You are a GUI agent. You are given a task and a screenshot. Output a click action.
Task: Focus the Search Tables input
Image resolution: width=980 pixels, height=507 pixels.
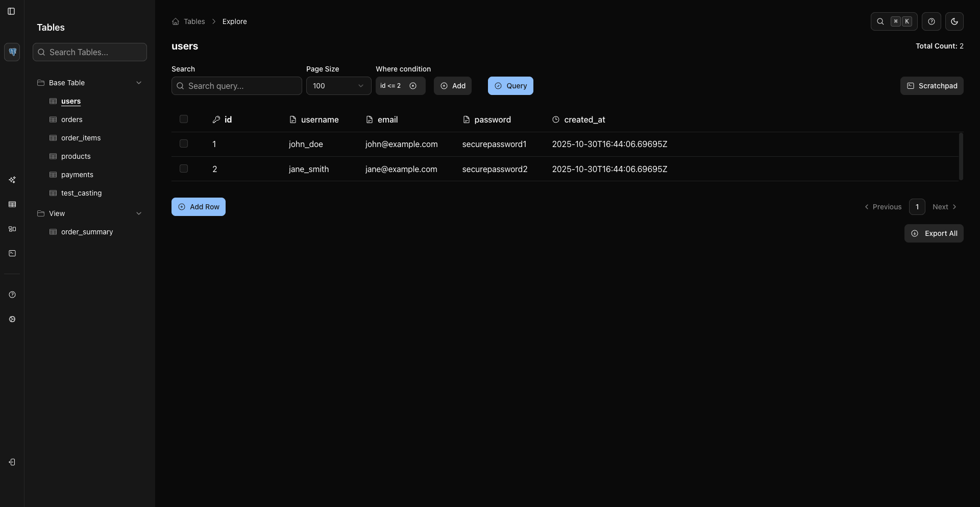[x=90, y=52]
